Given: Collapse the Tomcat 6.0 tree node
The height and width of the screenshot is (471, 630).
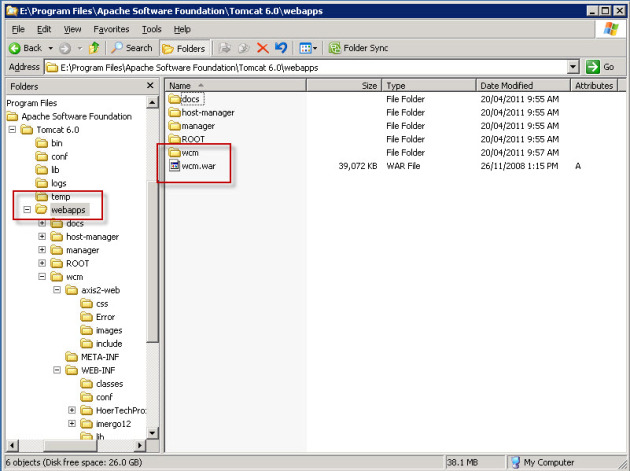Looking at the screenshot, I should (12, 129).
